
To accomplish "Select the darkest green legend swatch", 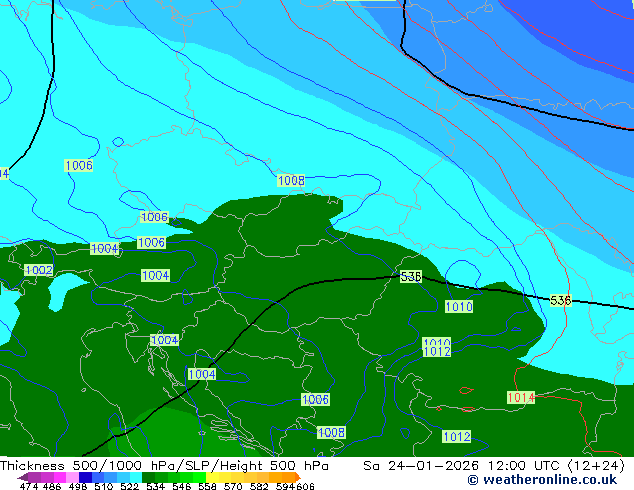I will (149, 477).
